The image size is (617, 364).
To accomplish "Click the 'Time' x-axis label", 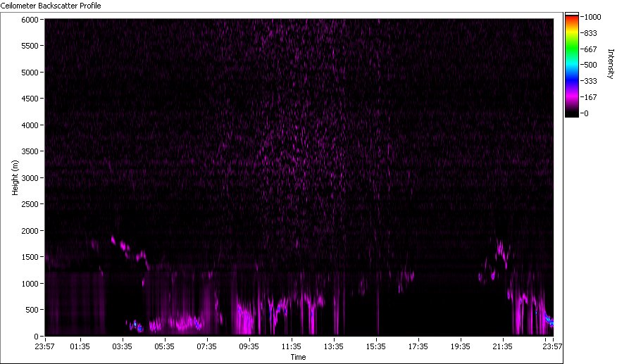I will coord(298,357).
